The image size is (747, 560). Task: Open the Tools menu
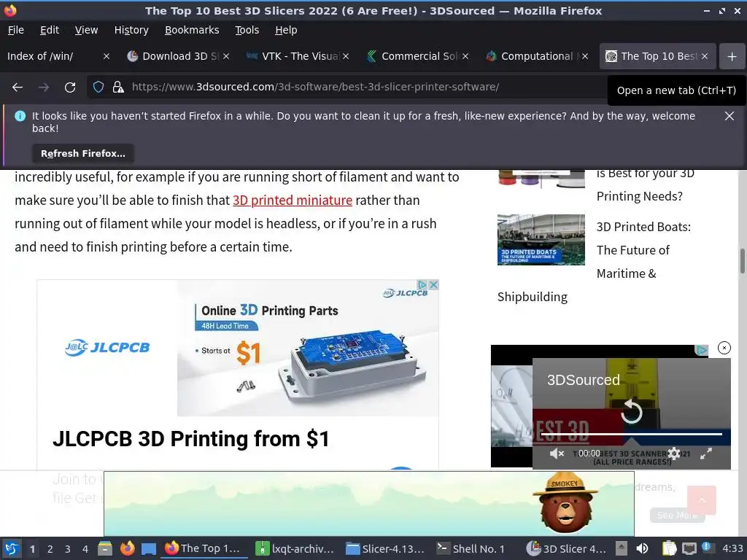pyautogui.click(x=247, y=30)
